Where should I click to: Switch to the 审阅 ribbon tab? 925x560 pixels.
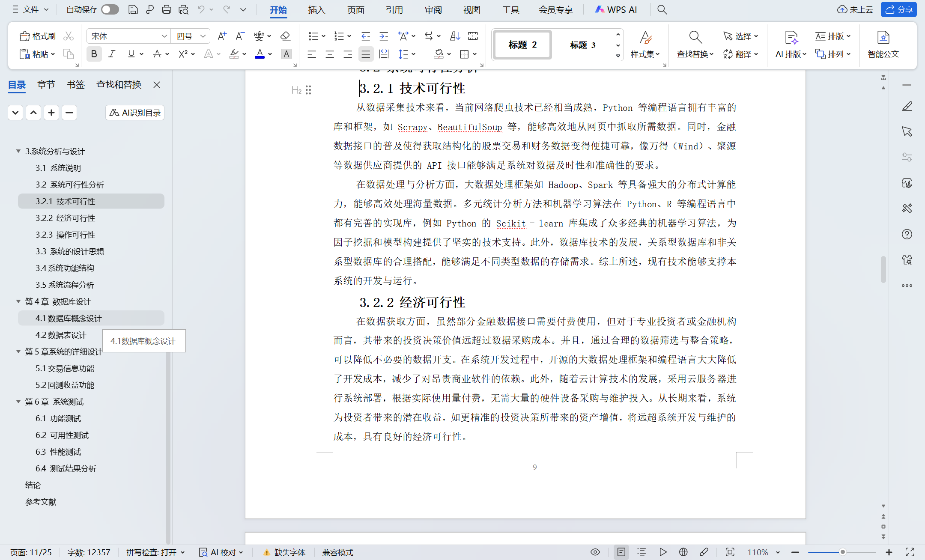433,9
